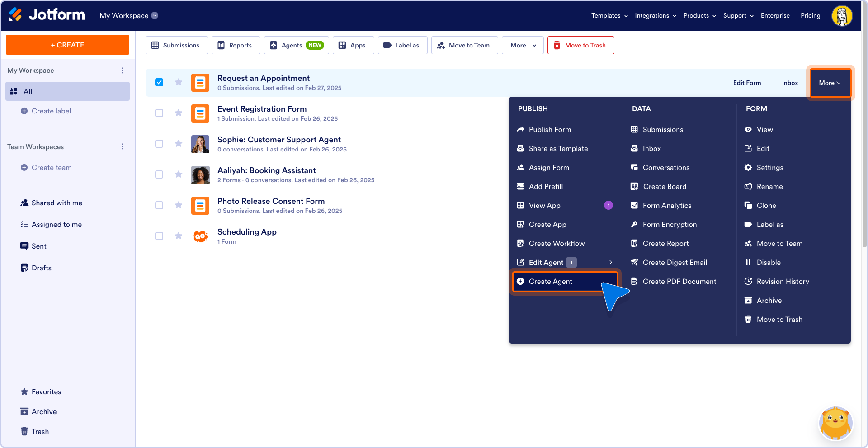868x448 pixels.
Task: Click the red Move to Trash toolbar button
Action: [x=580, y=45]
